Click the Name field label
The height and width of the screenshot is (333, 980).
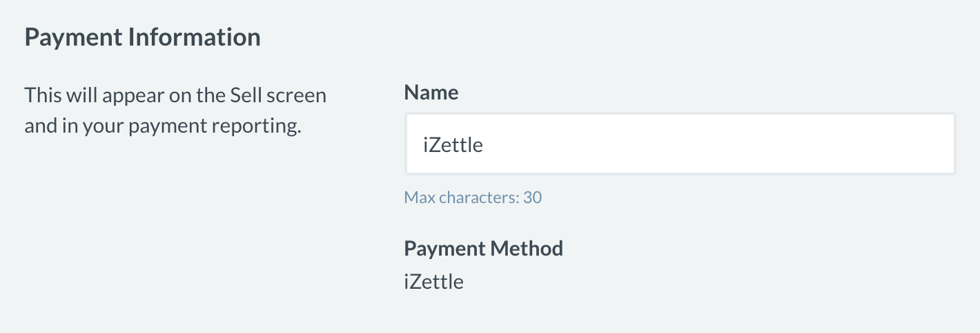[431, 93]
